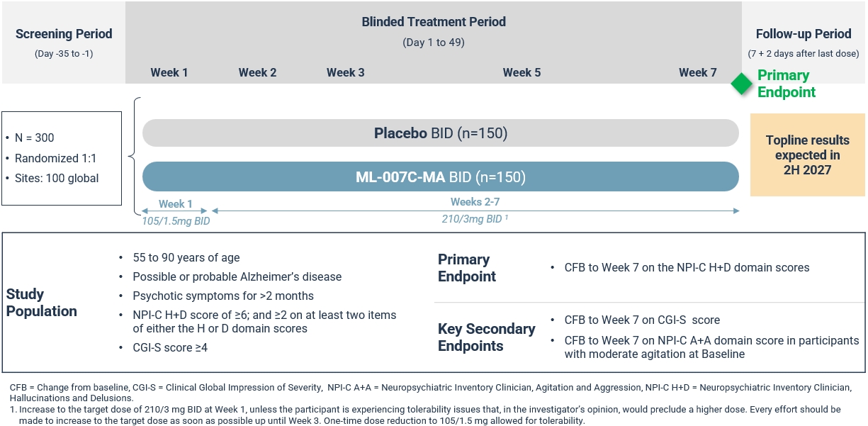Click the green Primary Endpoint label

(787, 84)
